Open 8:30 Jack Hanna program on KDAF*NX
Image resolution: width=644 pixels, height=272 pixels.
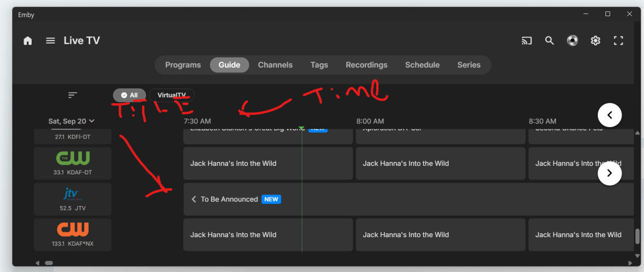click(x=581, y=234)
